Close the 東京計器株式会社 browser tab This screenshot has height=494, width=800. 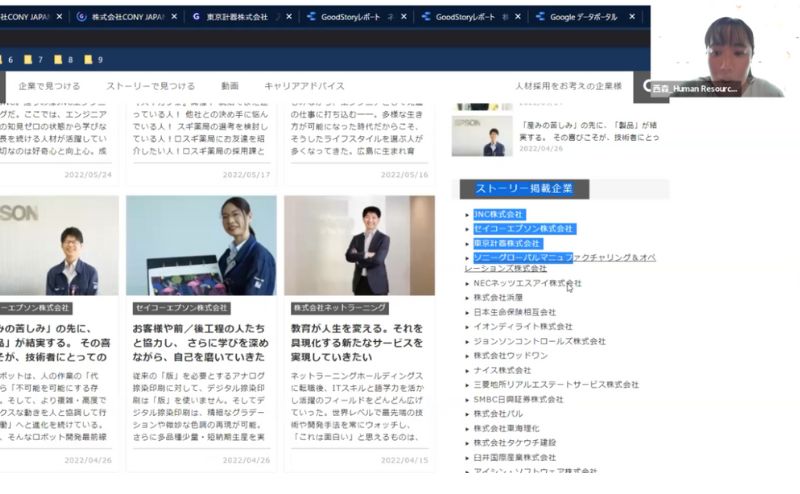point(289,17)
